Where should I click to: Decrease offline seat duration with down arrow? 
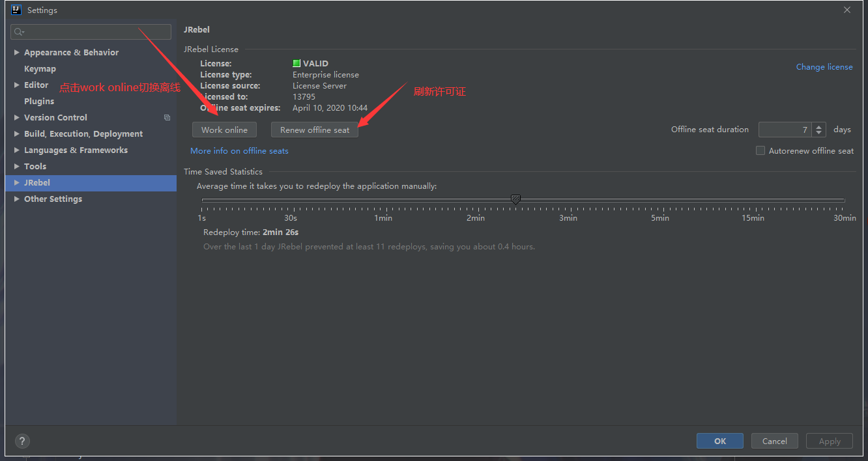[820, 133]
